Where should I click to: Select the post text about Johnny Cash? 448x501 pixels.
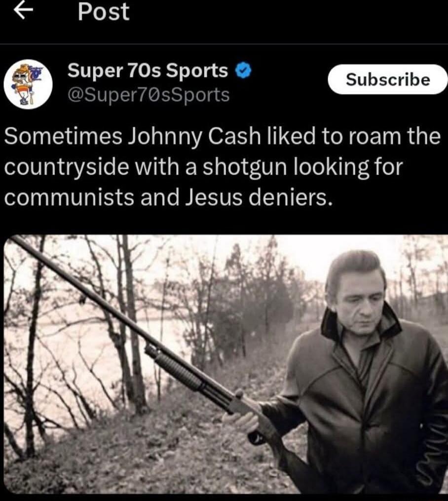click(222, 166)
